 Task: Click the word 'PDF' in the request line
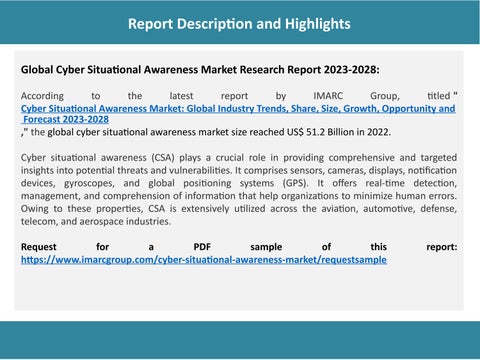202,247
